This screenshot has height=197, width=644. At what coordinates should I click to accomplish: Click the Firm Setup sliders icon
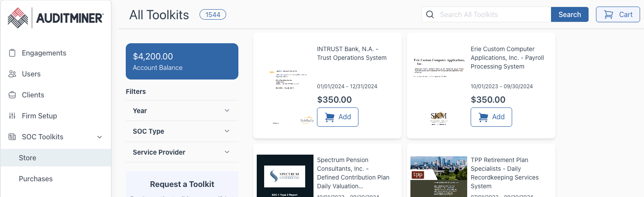pos(12,116)
